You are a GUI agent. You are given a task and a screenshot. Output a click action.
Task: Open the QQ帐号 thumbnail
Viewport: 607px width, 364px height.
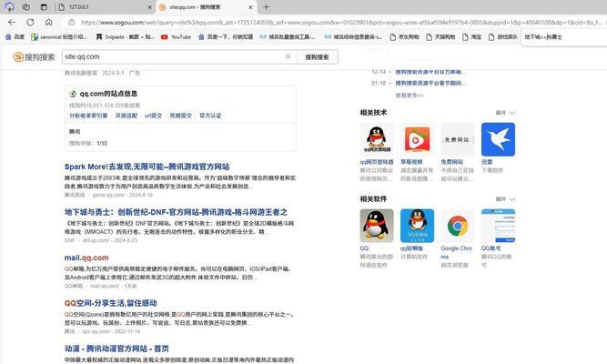pos(498,226)
